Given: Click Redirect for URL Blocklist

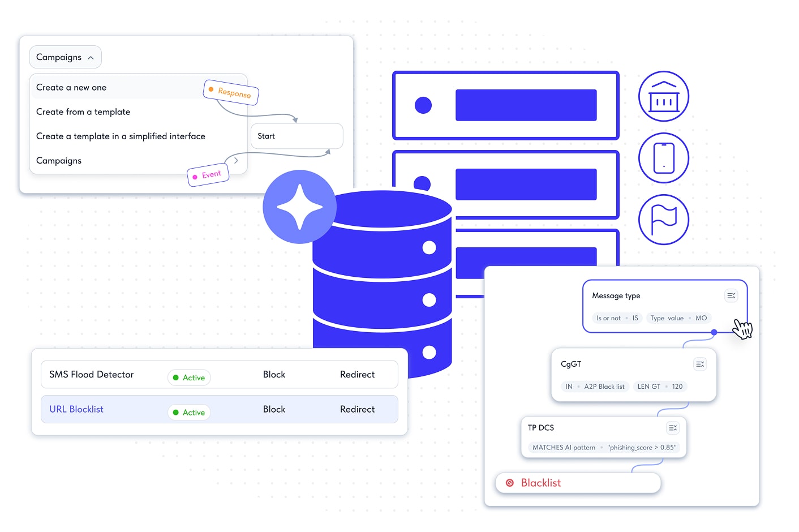Looking at the screenshot, I should [x=357, y=409].
